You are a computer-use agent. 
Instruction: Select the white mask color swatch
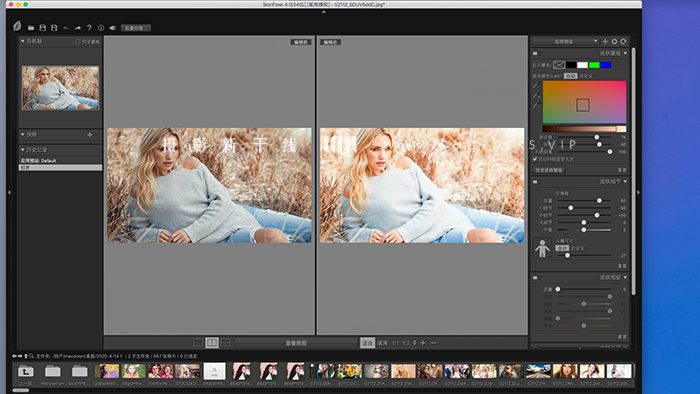(x=582, y=65)
